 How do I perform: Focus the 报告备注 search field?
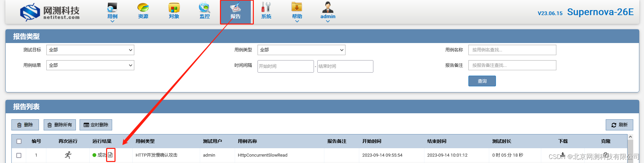click(x=512, y=65)
